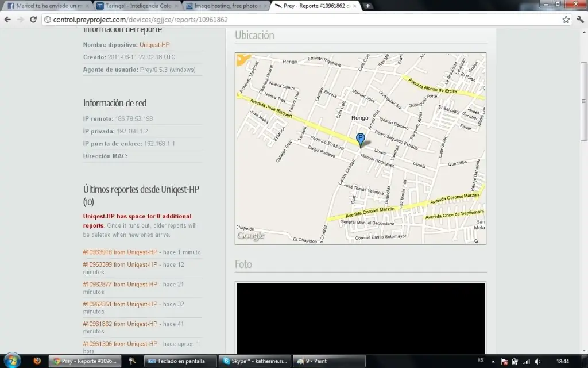The image size is (588, 368).
Task: Click the Foto section heading
Action: click(x=243, y=264)
